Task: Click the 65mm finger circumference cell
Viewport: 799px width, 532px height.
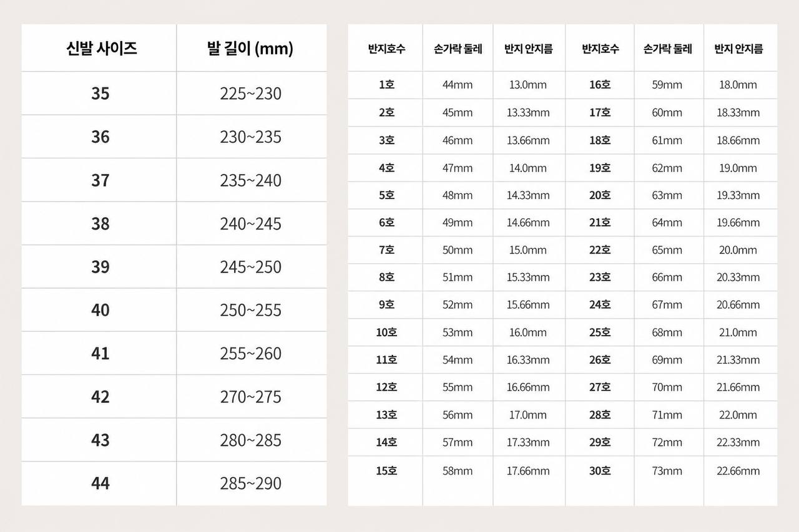Action: (x=667, y=250)
